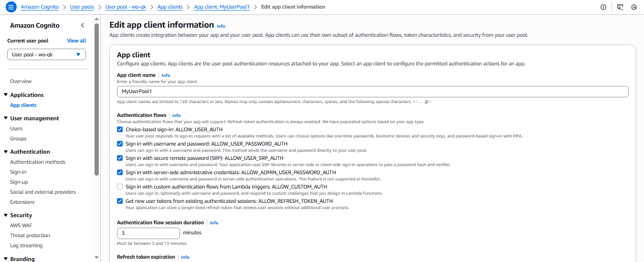Viewport: 644px width, 262px height.
Task: Click the User pools breadcrumb link
Action: [x=83, y=7]
